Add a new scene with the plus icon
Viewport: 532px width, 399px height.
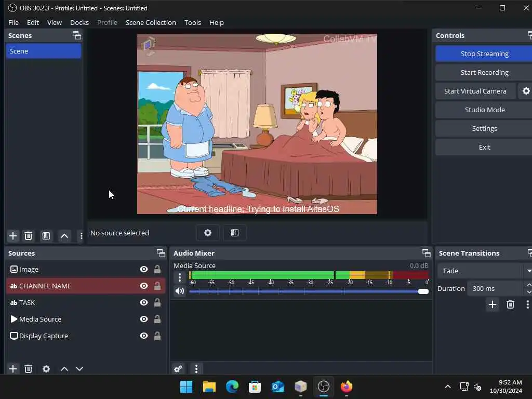13,236
